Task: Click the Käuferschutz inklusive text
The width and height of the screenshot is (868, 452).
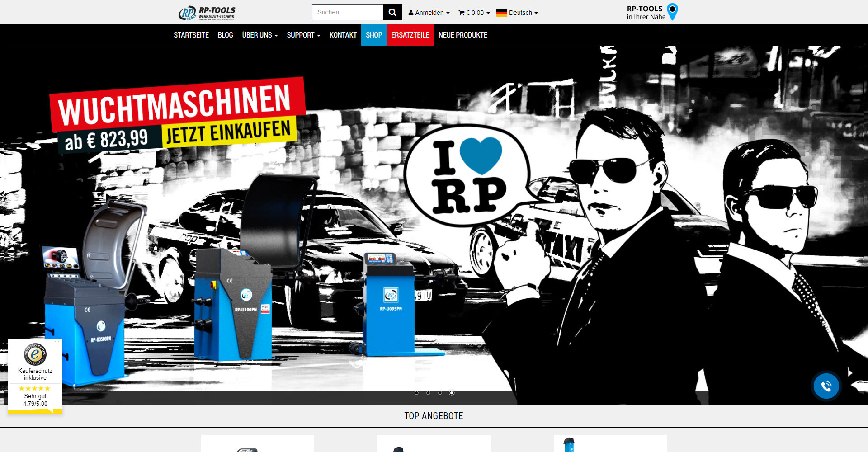Action: [x=35, y=374]
